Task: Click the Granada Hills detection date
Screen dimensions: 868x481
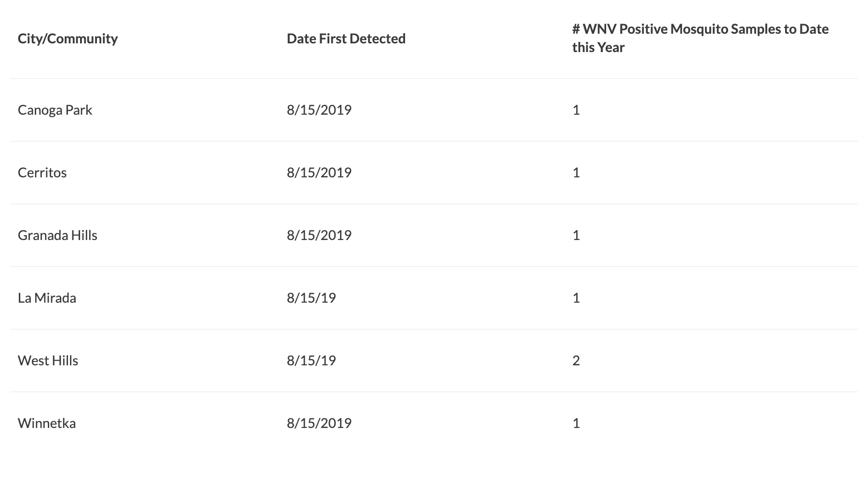Action: click(x=319, y=235)
